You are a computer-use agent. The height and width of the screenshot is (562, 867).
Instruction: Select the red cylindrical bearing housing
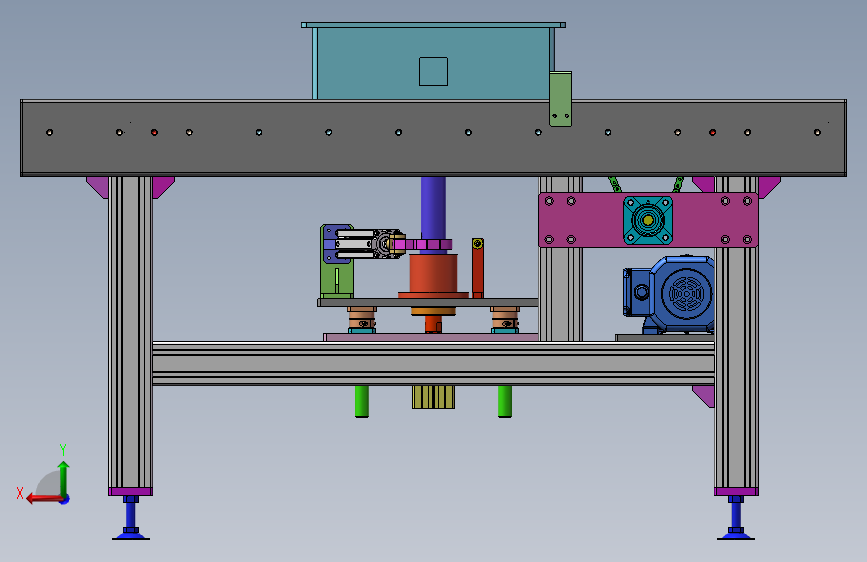[x=434, y=274]
